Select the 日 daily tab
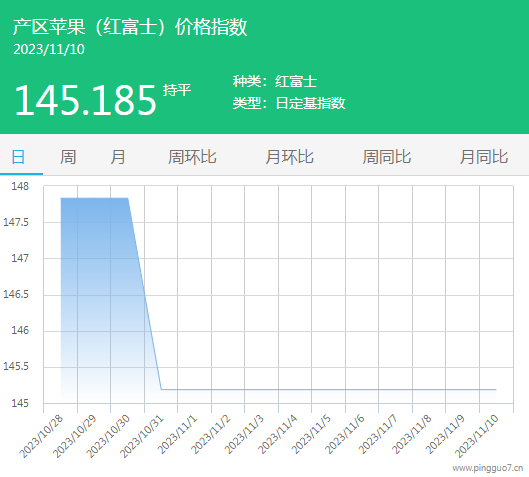 coord(18,157)
